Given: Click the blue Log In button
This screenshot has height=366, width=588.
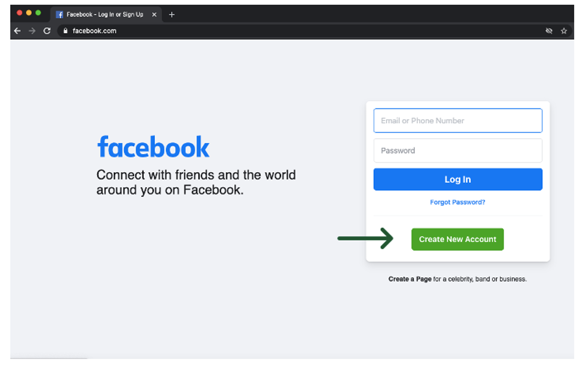Looking at the screenshot, I should [457, 179].
